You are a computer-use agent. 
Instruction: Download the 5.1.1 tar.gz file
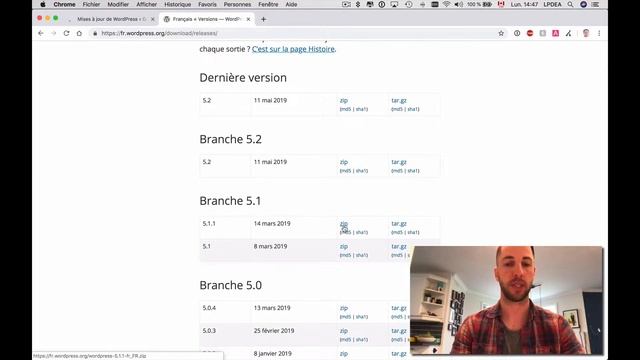coord(399,224)
